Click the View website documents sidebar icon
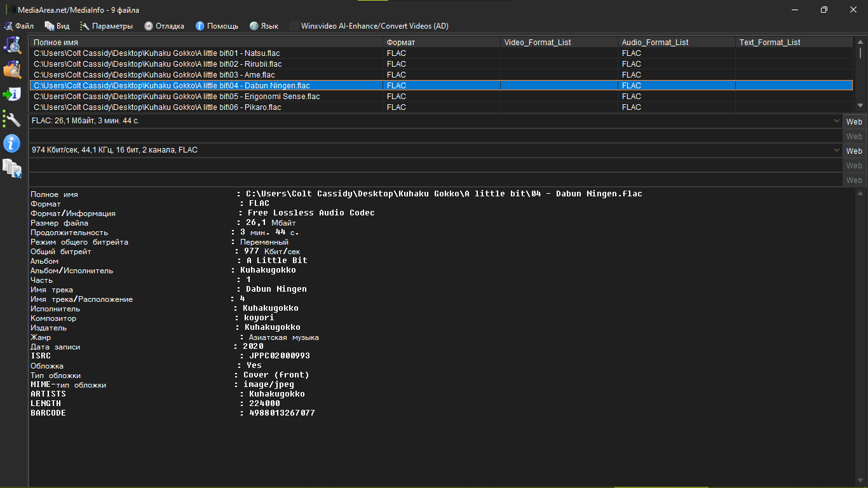Image resolution: width=868 pixels, height=488 pixels. (x=12, y=168)
